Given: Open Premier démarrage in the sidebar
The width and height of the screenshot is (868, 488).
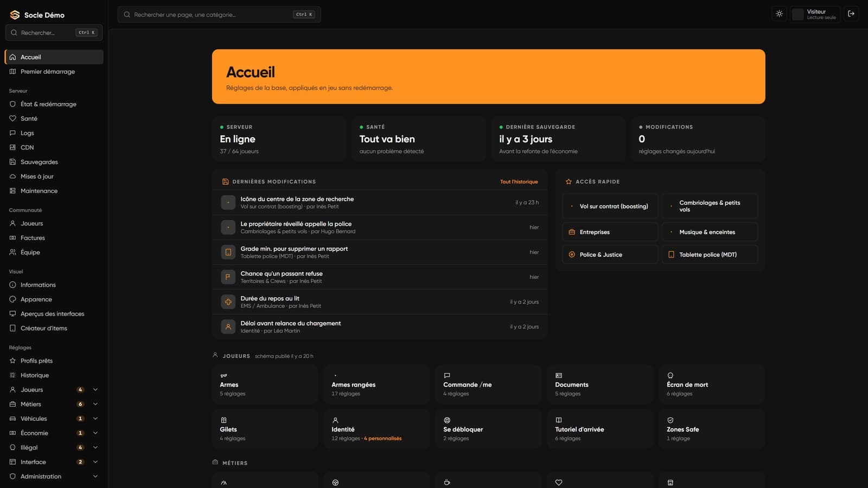Looking at the screenshot, I should 54,72.
